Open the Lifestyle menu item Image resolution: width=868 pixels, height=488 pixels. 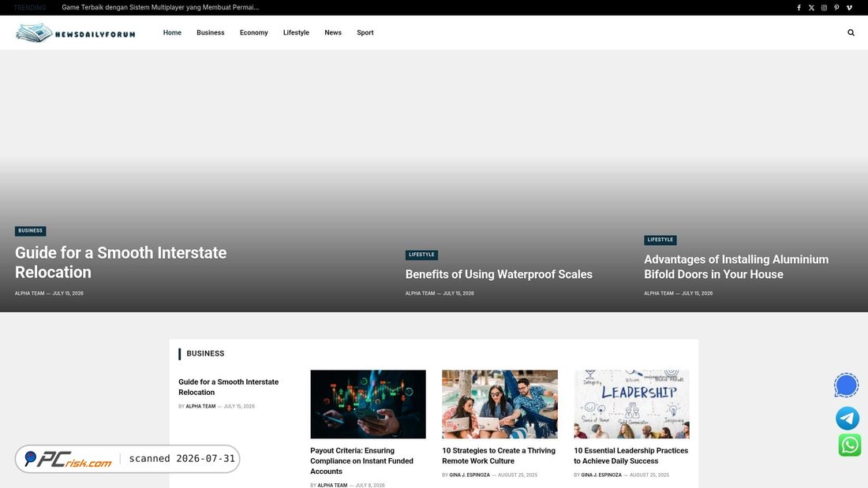(x=296, y=32)
